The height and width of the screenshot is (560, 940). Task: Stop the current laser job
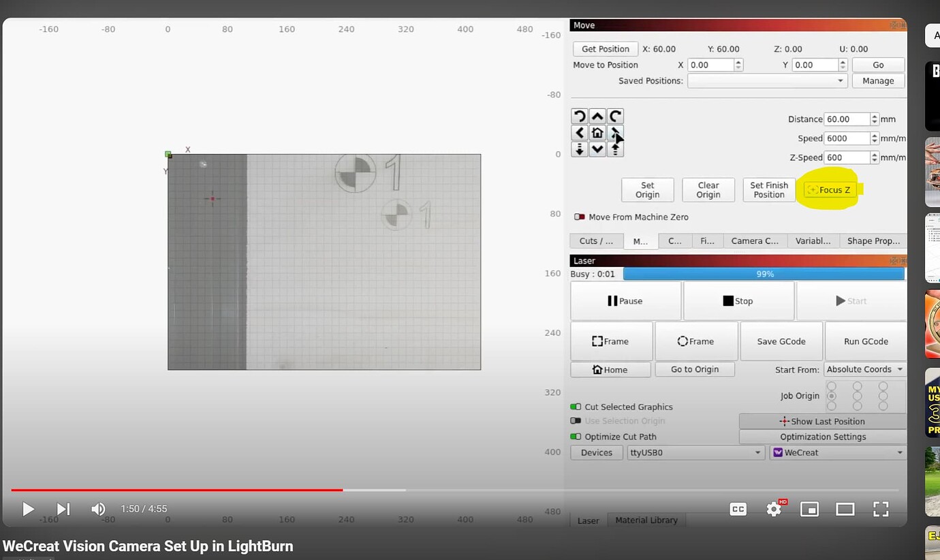tap(738, 300)
